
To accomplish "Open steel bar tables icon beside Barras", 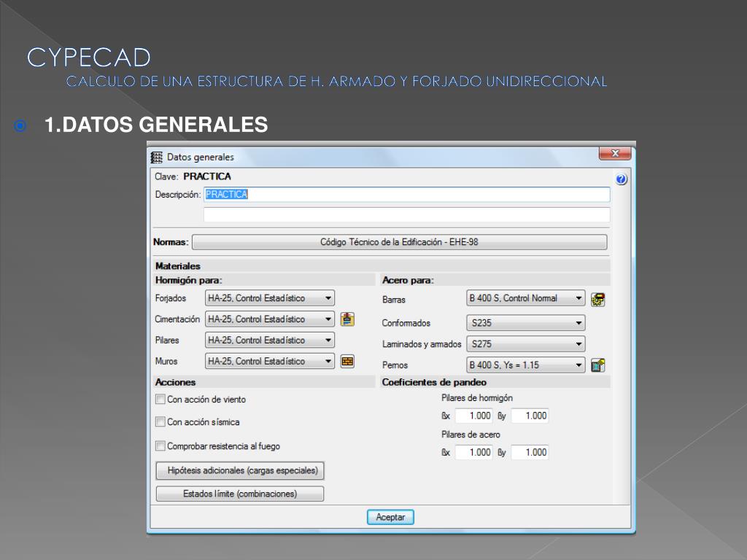I will 598,300.
